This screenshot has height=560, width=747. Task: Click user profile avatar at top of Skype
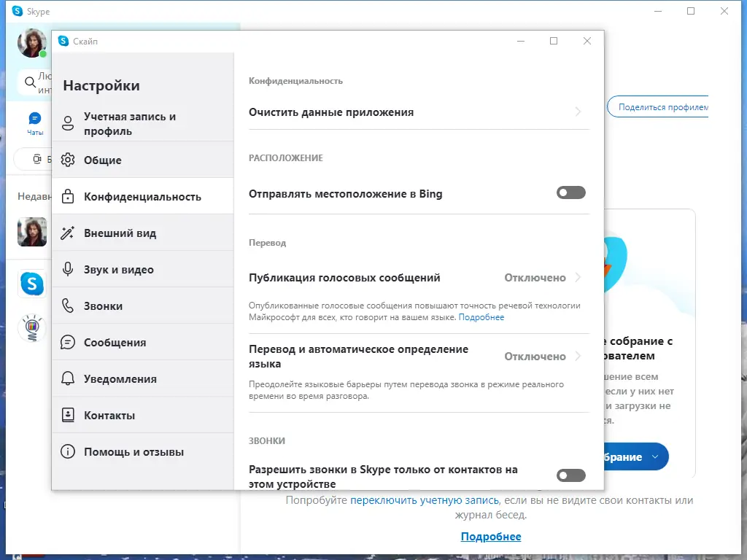tap(32, 43)
